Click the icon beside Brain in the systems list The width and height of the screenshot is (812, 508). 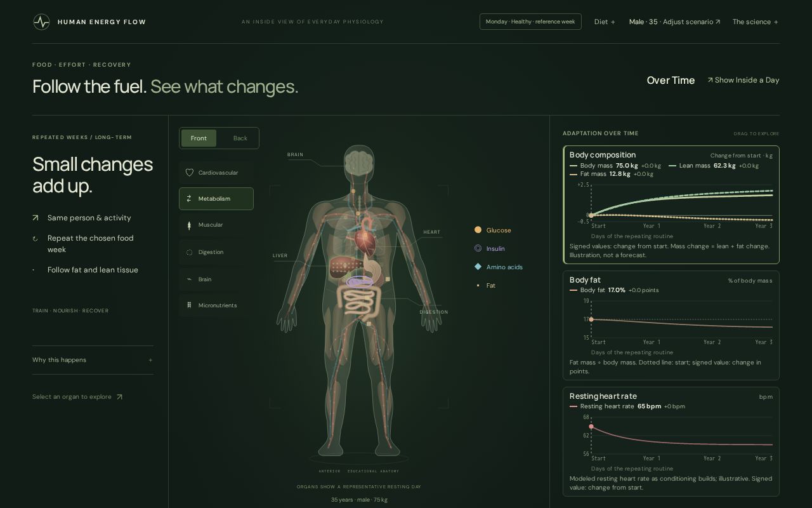189,279
